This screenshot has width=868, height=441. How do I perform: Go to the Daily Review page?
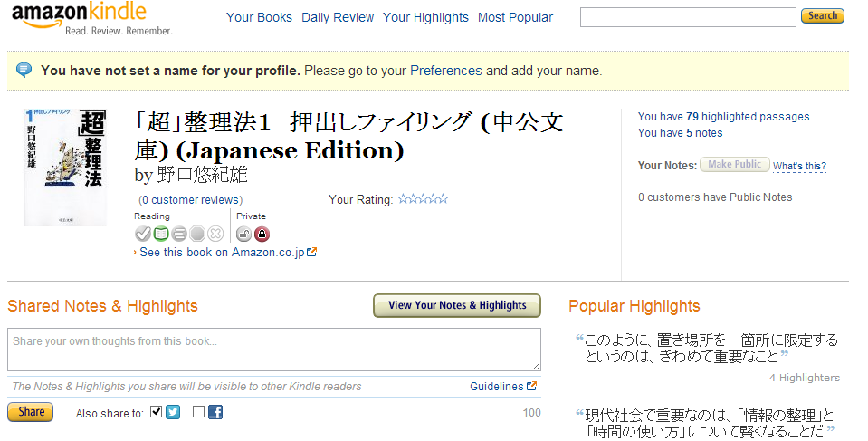[x=338, y=17]
